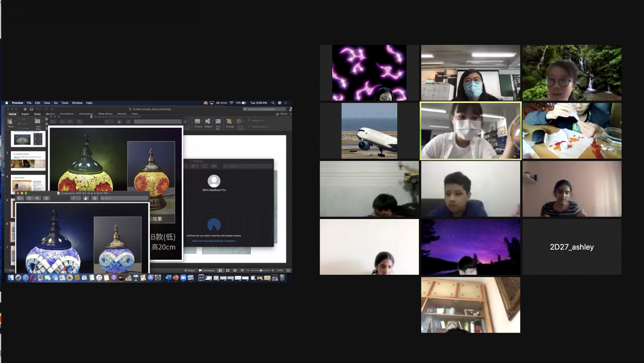The image size is (644, 363).
Task: Rotate image in Screenshot 2.42.53 PM window
Action: pyautogui.click(x=119, y=122)
